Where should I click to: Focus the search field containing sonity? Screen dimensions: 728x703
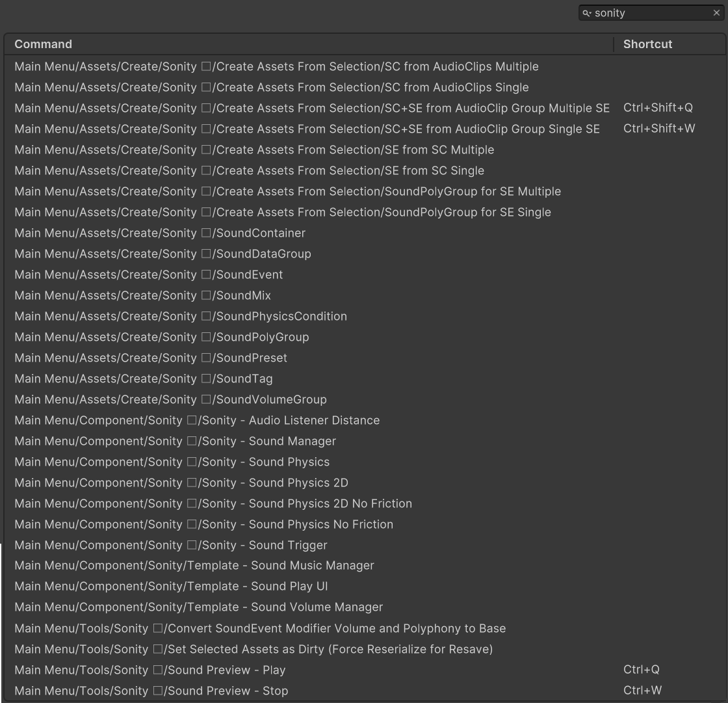651,13
